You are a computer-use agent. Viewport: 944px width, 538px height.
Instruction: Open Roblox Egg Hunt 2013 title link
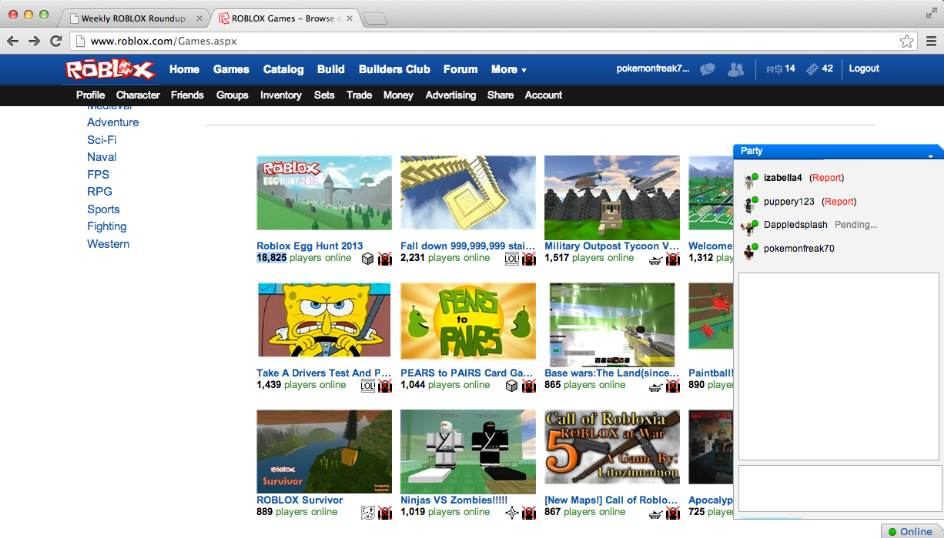click(309, 246)
